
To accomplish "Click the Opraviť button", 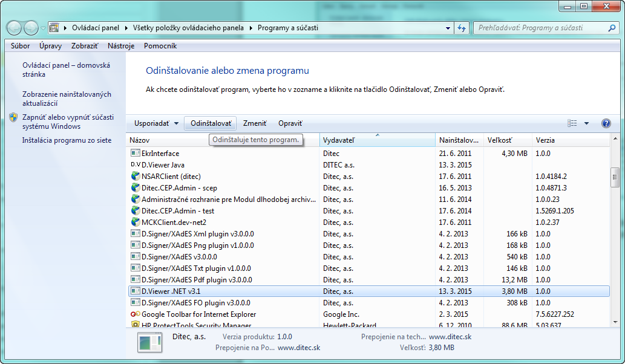I will (290, 123).
